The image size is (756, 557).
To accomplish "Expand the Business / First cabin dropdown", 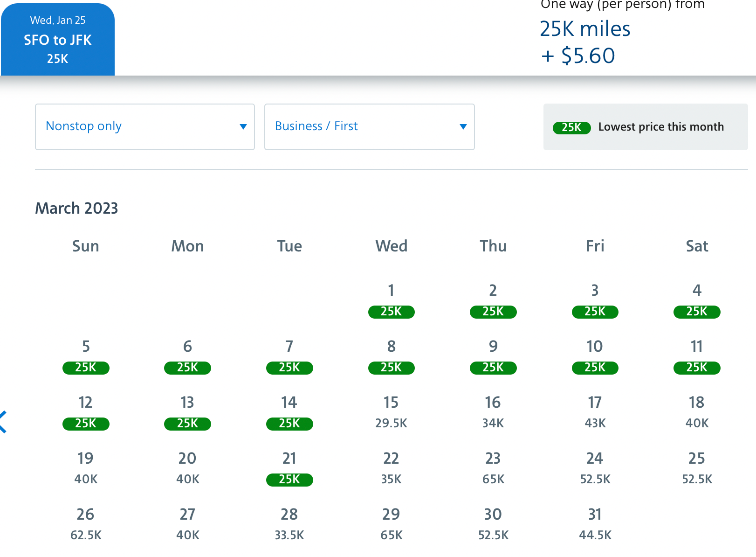I will tap(369, 127).
